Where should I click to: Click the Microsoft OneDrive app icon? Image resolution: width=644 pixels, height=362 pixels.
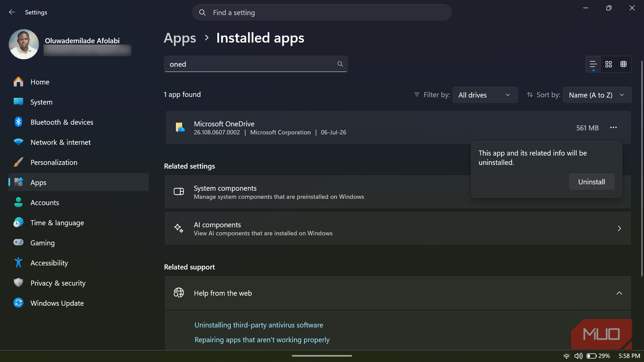(x=180, y=127)
